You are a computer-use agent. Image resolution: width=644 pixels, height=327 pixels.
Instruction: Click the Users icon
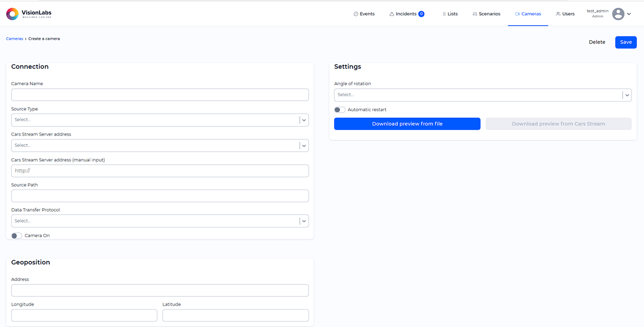click(558, 14)
